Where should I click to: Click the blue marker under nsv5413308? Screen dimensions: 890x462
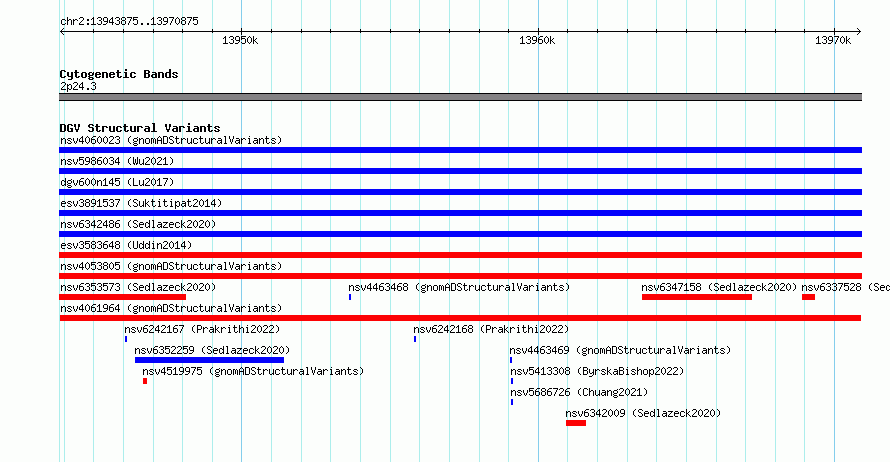click(x=511, y=381)
